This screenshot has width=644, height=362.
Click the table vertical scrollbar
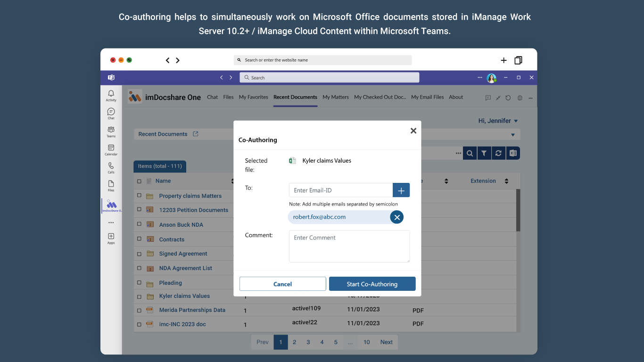(518, 210)
